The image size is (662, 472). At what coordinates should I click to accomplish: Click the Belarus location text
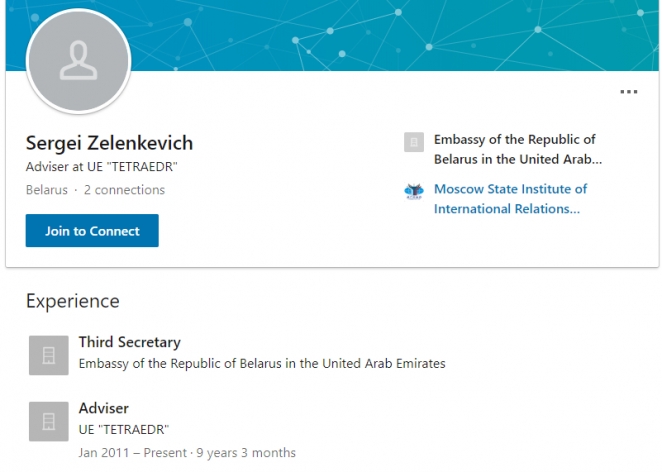(47, 190)
